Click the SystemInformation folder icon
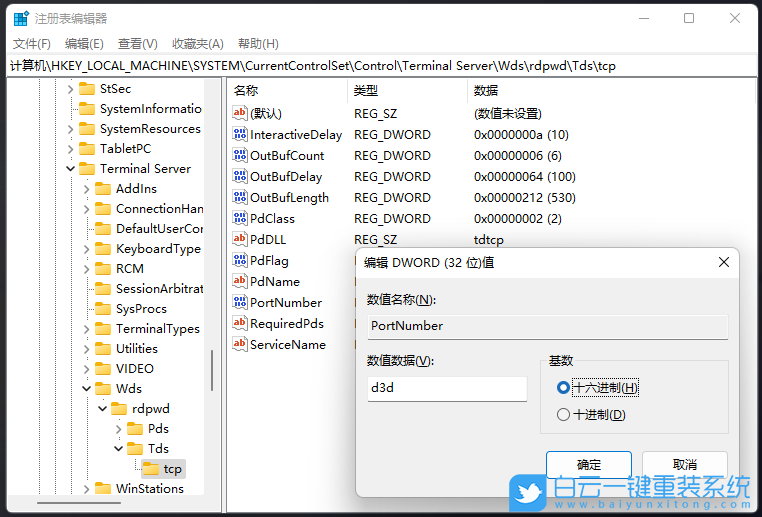Screen dimensions: 762x517 click(x=87, y=108)
